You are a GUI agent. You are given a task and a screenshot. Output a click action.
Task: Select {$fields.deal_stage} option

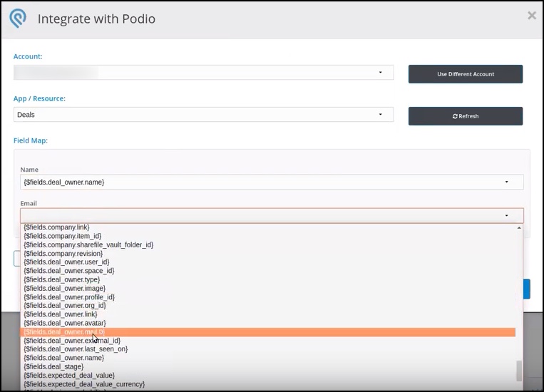click(53, 367)
